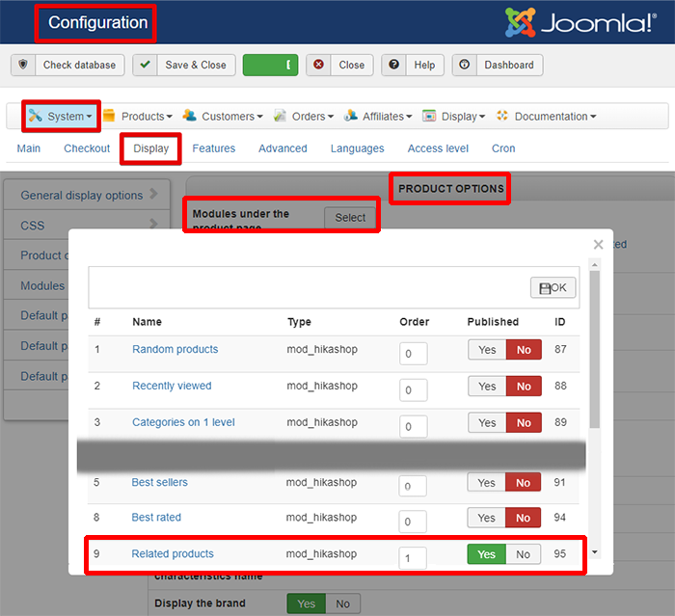Confirm selection with the OK button
The height and width of the screenshot is (616, 675).
(x=553, y=287)
